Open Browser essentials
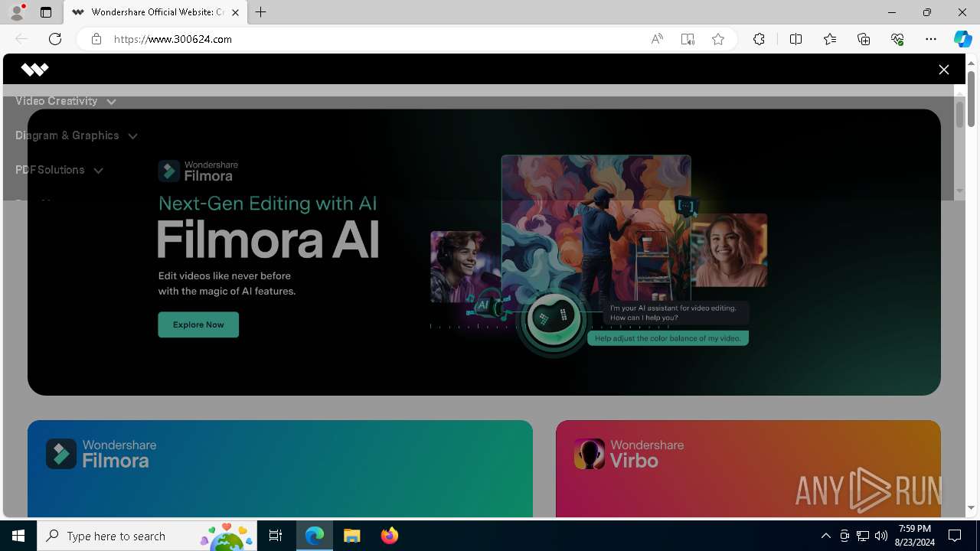 [x=897, y=39]
